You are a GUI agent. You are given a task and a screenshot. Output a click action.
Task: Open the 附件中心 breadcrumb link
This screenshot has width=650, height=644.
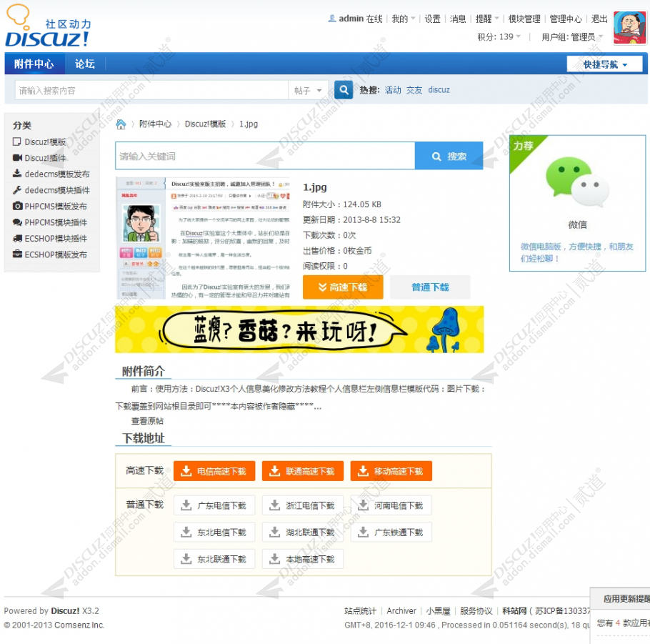click(x=155, y=124)
